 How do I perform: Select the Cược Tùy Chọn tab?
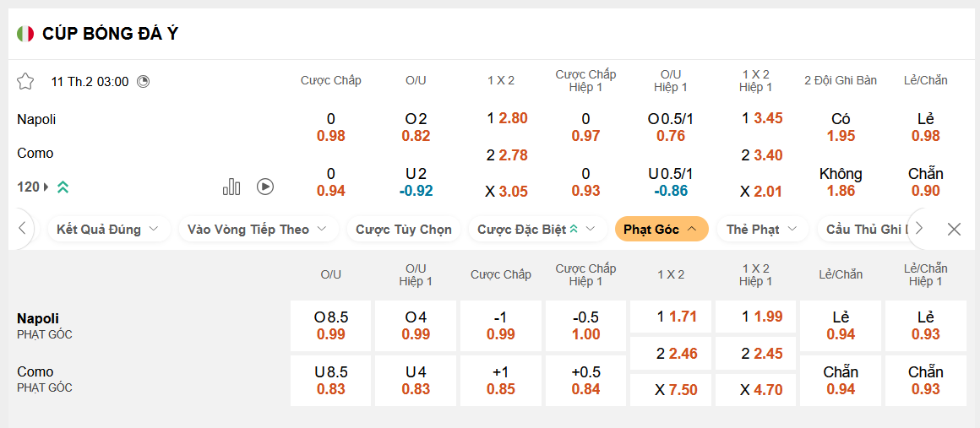click(x=403, y=230)
